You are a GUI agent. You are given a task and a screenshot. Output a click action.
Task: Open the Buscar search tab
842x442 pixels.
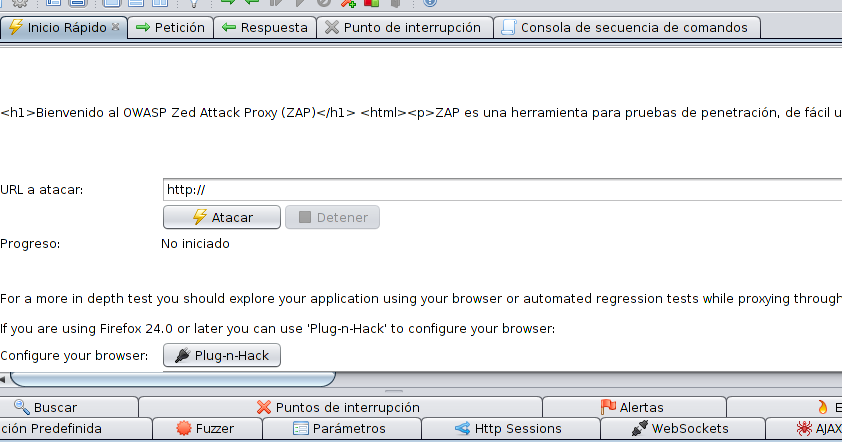click(x=69, y=407)
